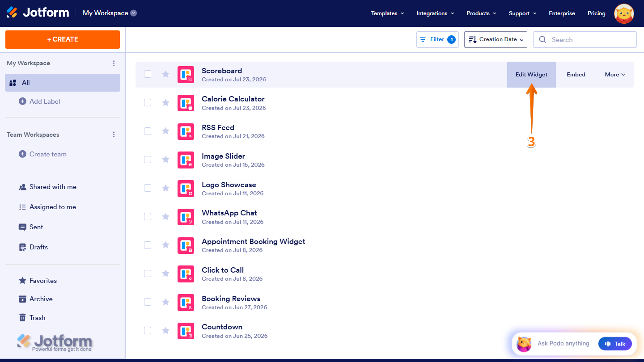644x362 pixels.
Task: Expand the Integrations menu
Action: pyautogui.click(x=435, y=13)
